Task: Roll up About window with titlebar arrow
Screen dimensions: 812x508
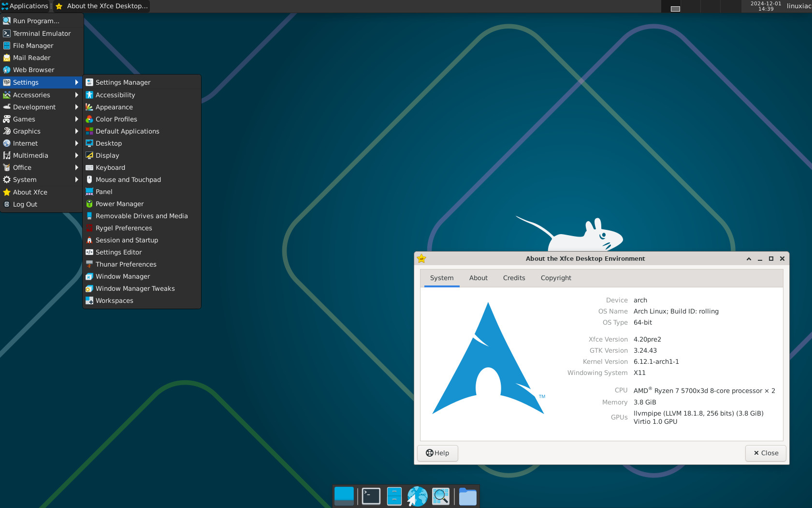Action: 749,259
